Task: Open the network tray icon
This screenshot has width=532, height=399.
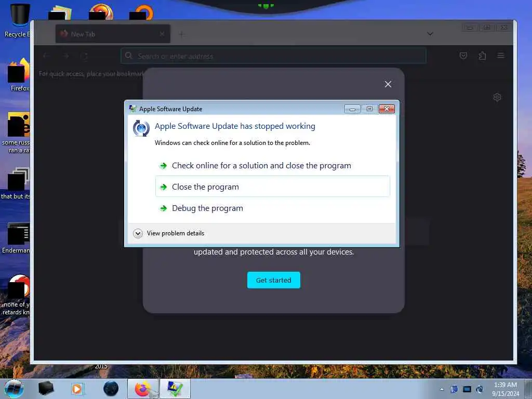Action: [x=467, y=389]
